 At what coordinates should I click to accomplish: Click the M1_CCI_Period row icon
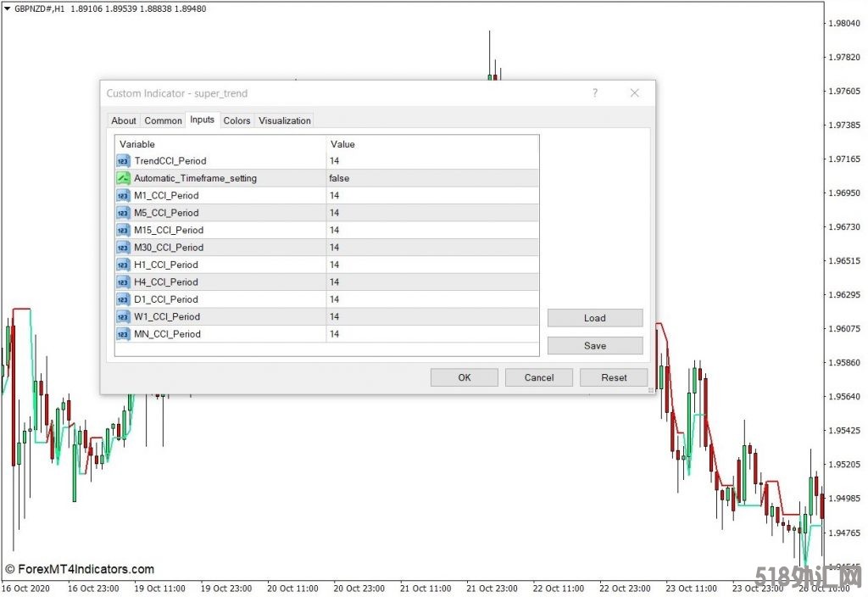124,196
